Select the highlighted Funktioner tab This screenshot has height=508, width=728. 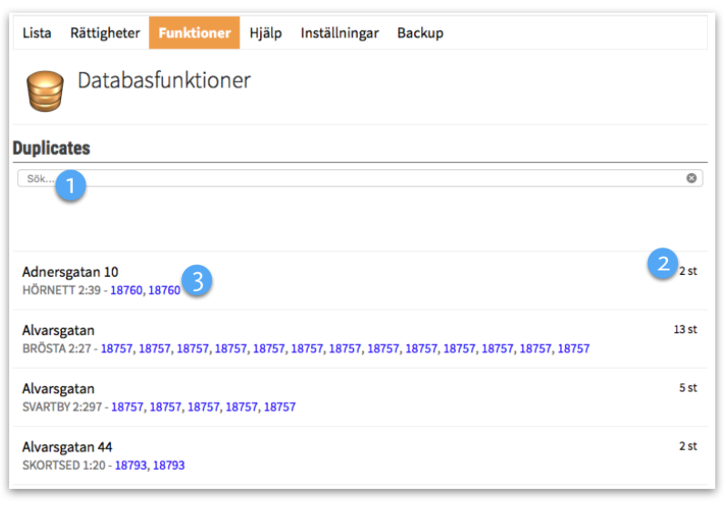pyautogui.click(x=195, y=33)
